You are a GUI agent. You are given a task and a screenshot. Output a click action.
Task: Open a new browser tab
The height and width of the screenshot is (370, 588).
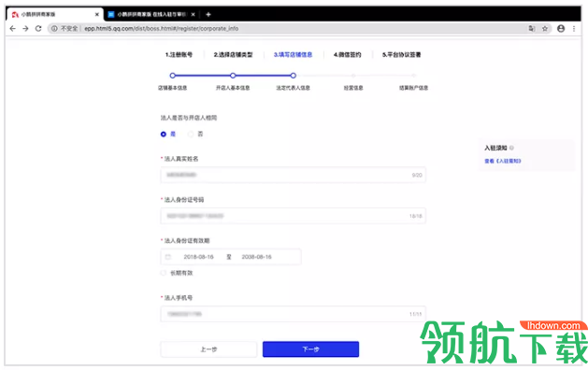tap(208, 14)
